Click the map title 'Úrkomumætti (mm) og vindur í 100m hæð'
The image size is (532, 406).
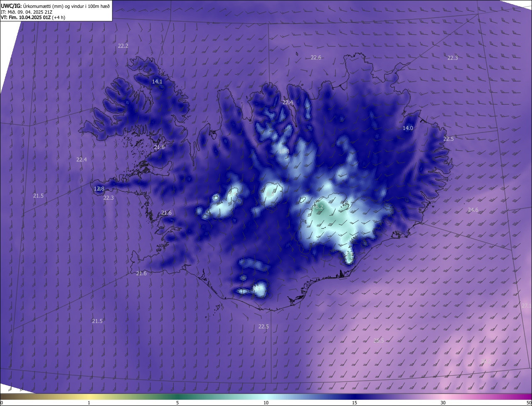66,6
